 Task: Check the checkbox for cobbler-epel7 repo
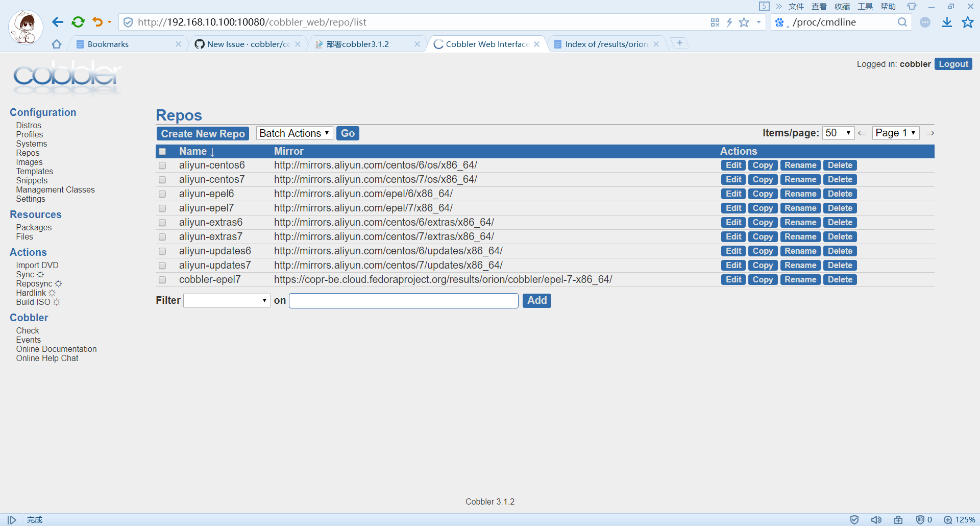(x=162, y=280)
